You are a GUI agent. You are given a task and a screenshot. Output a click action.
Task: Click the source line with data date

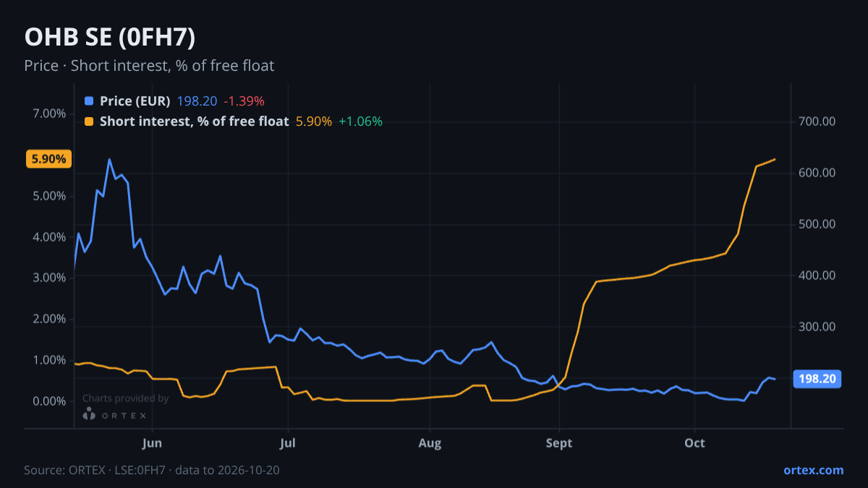[x=152, y=470]
